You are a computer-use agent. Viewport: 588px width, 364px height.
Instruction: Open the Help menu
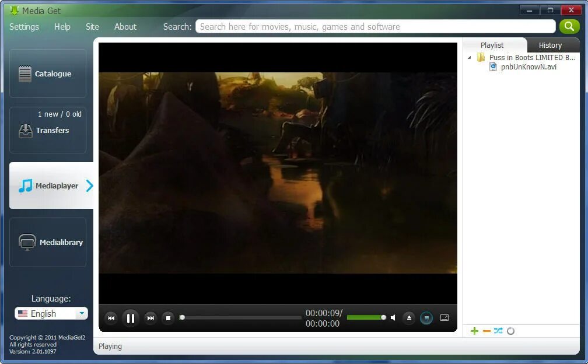point(62,27)
